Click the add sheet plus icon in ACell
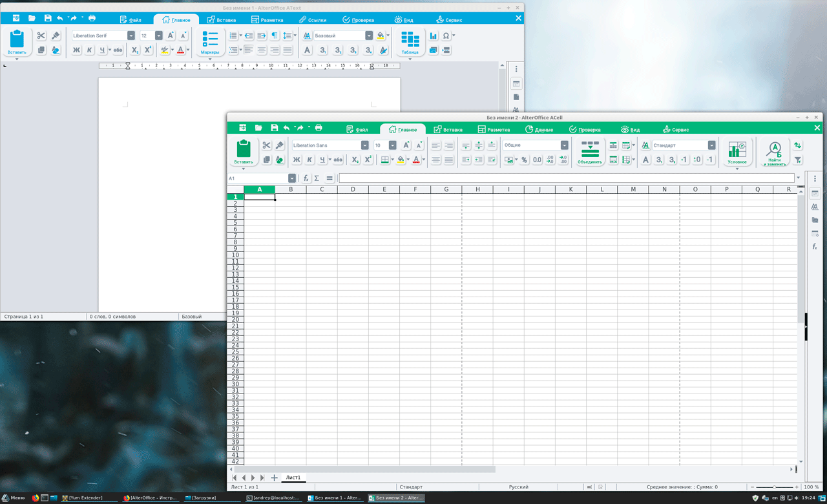The width and height of the screenshot is (827, 504). click(274, 478)
